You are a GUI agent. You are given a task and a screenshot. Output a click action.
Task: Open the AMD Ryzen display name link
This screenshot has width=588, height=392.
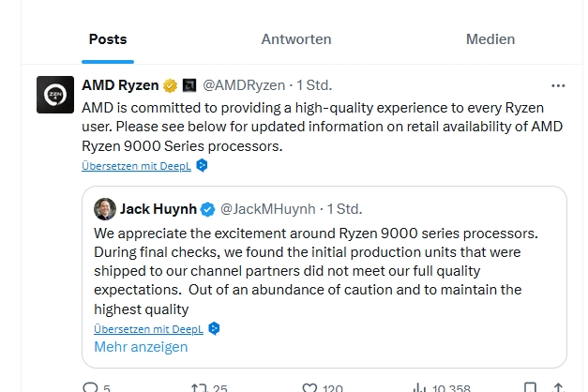(x=121, y=85)
